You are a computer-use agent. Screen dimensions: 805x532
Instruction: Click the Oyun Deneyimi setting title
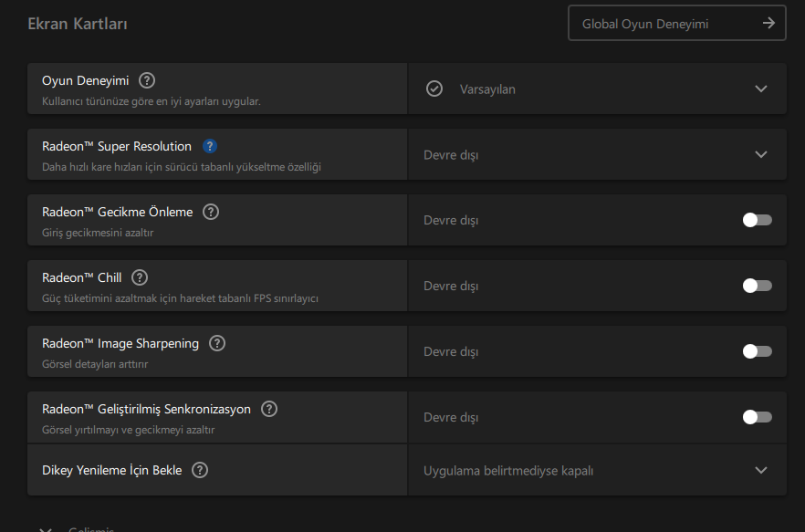tap(85, 81)
